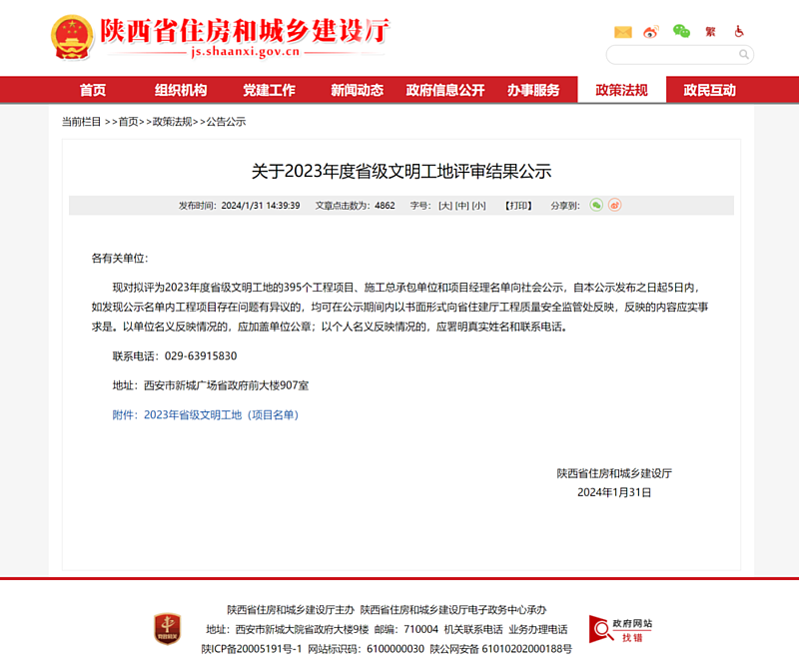Click the wheelchair accessibility icon
The width and height of the screenshot is (799, 672).
point(739,32)
